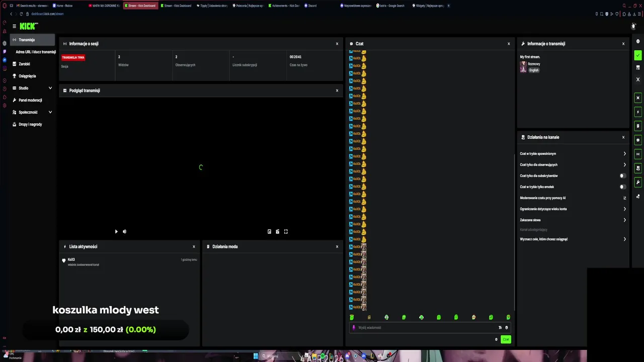The width and height of the screenshot is (644, 362).
Task: Close the Lista aktywności panel
Action: [x=194, y=247]
